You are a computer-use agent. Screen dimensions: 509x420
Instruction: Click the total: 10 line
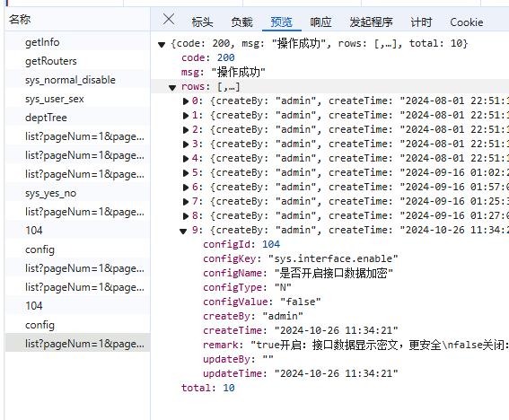tap(207, 388)
